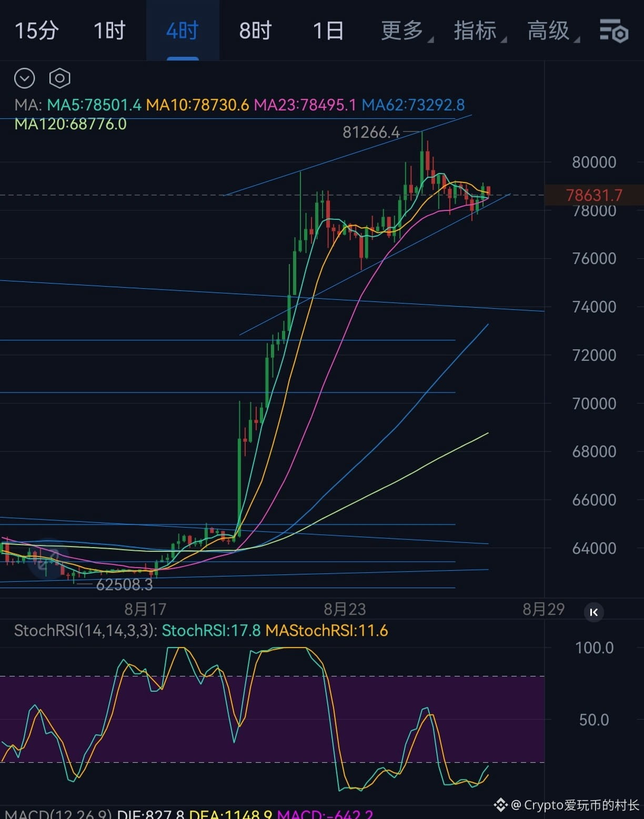This screenshot has height=819, width=644.
Task: Open MA indicator hexagon settings icon
Action: [60, 78]
